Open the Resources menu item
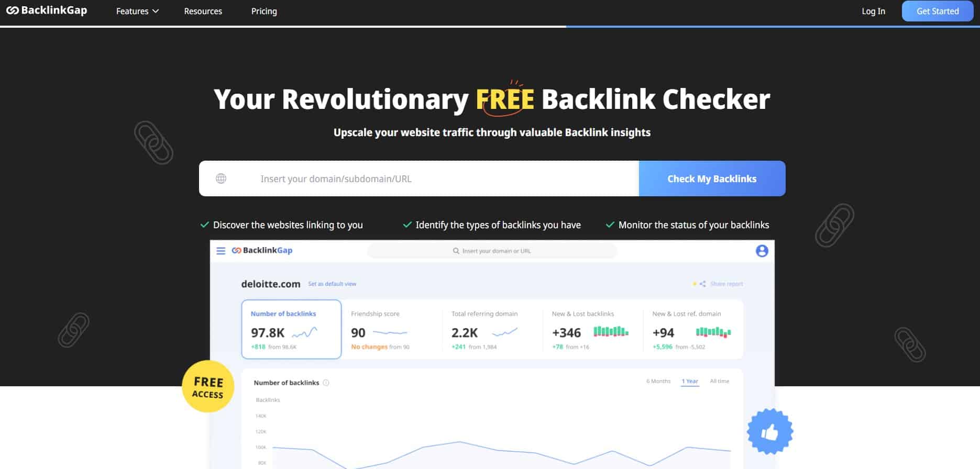Viewport: 980px width, 469px height. 203,11
